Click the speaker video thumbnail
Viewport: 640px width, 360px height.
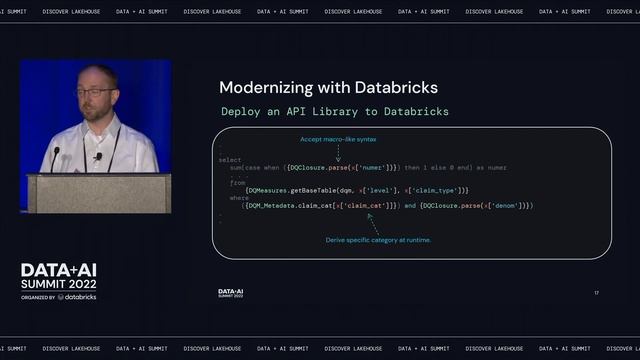pos(96,136)
